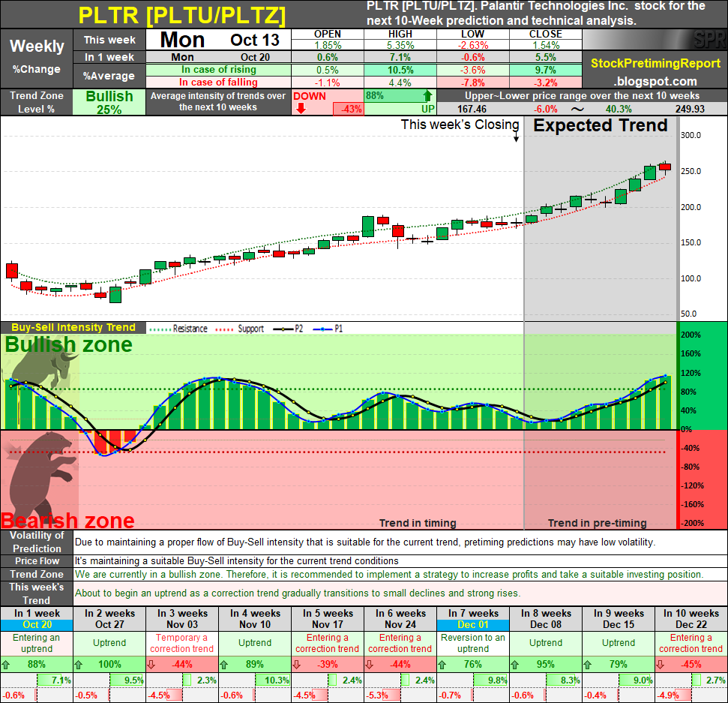This screenshot has width=728, height=703.
Task: Click the 'Entering an uptrend' cell
Action: click(x=37, y=643)
